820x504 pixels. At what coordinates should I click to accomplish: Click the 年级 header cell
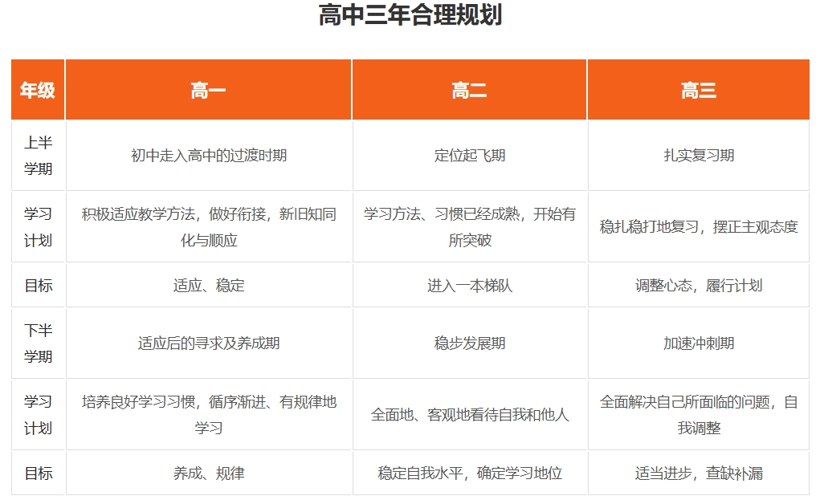(x=37, y=90)
